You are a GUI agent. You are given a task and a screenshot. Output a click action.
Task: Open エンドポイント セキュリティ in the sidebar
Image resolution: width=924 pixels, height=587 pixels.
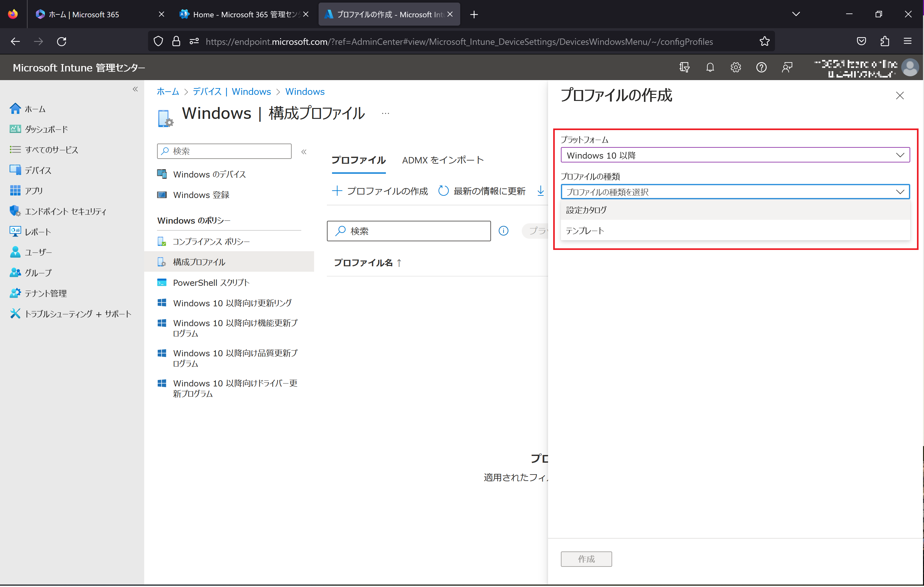click(x=58, y=211)
